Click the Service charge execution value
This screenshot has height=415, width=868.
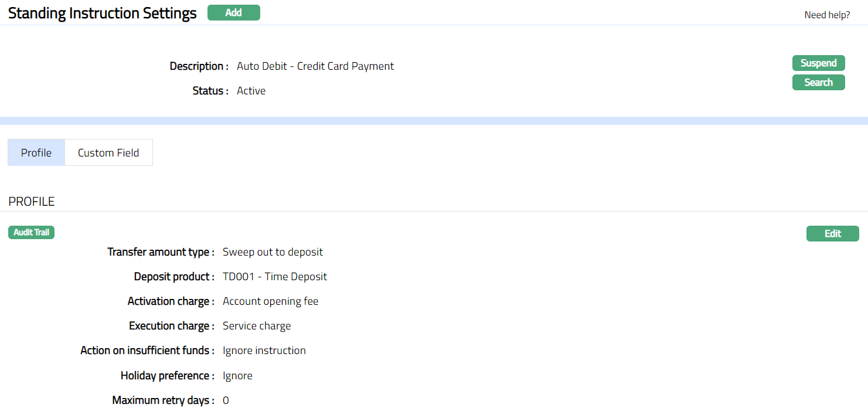click(x=257, y=326)
